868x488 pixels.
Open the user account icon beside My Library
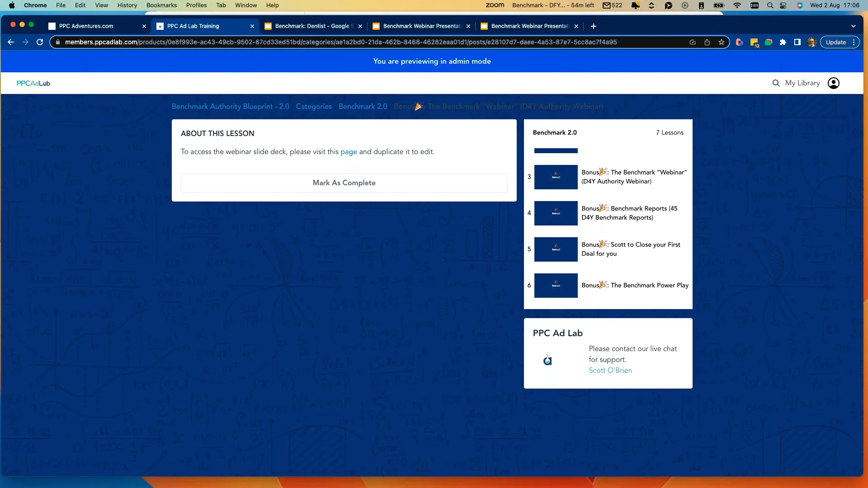[834, 83]
